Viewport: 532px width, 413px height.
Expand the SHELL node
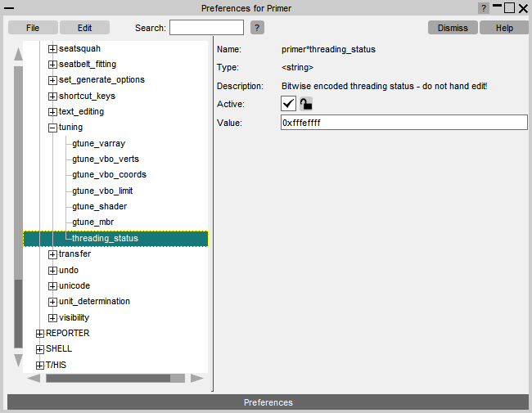point(40,349)
